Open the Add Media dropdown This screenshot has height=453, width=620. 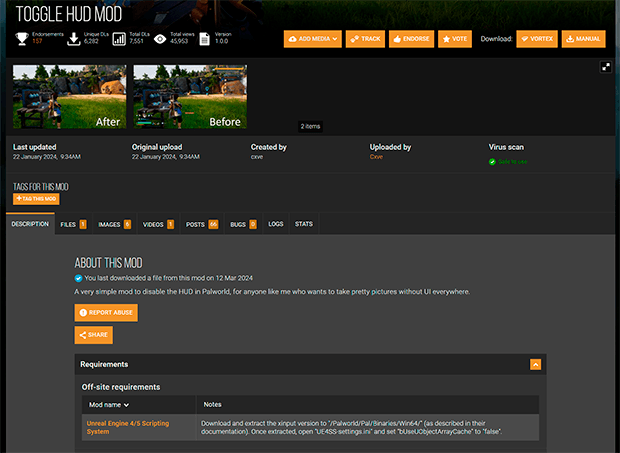tap(313, 39)
